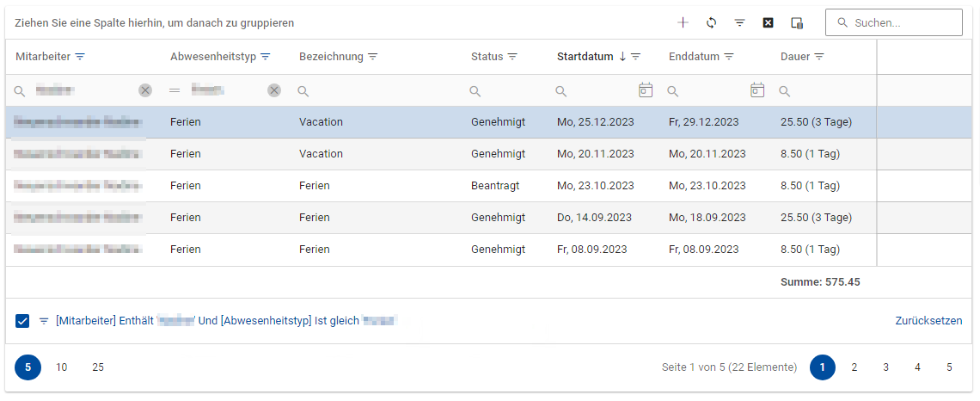
Task: Export the table with the Excel icon
Action: (x=768, y=22)
